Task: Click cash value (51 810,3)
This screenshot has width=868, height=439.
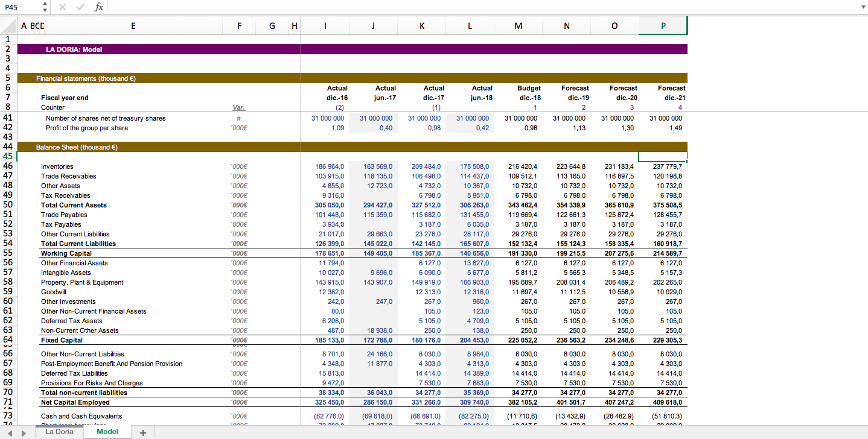Action: coord(668,416)
